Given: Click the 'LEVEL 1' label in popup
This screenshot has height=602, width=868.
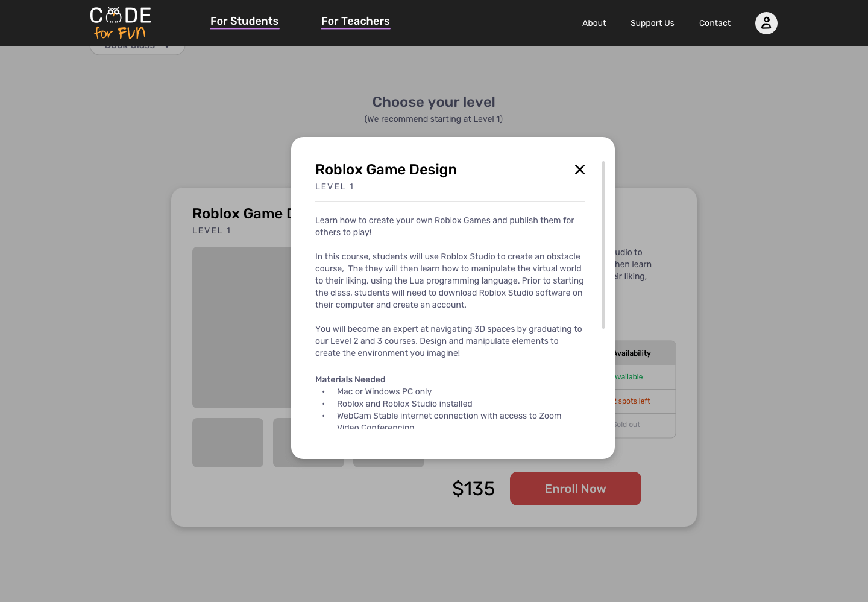Looking at the screenshot, I should point(335,186).
